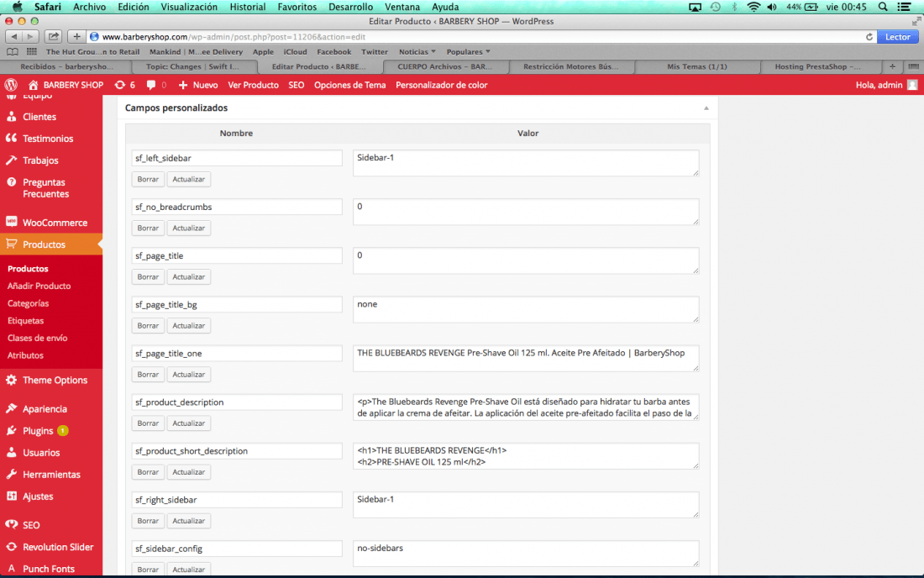
Task: Click the Nuevo plus icon
Action: click(x=182, y=85)
